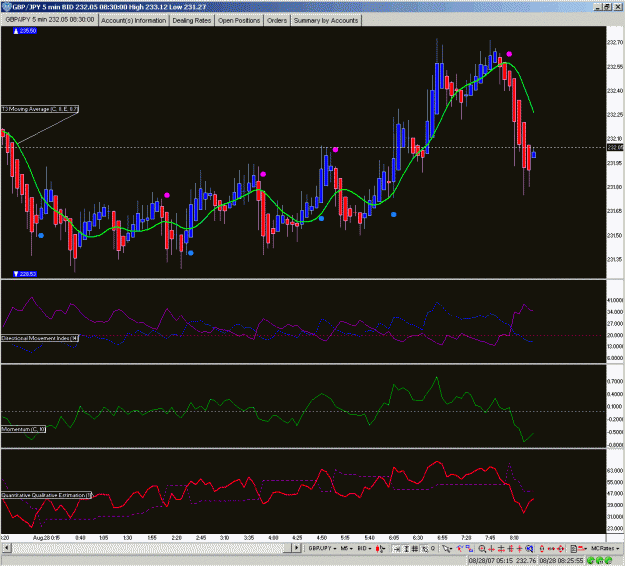Select the Momentum (C, 10) indicator label
The image size is (625, 566).
[23, 429]
